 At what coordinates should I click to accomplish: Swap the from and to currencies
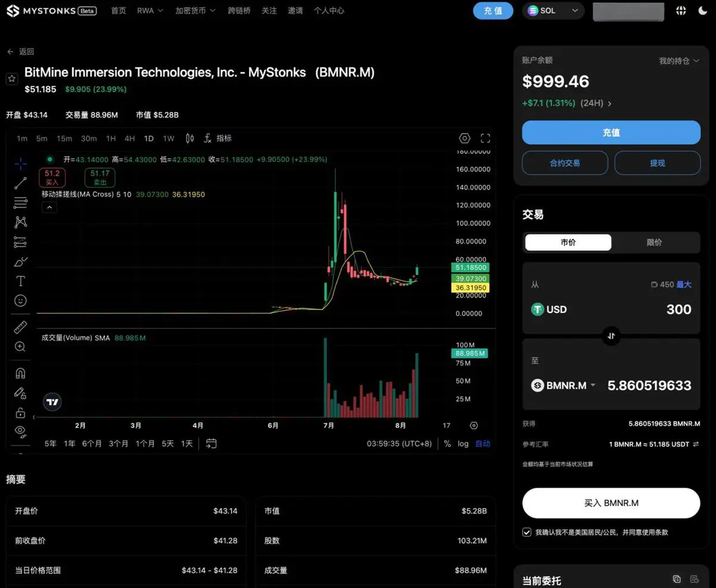pyautogui.click(x=611, y=336)
